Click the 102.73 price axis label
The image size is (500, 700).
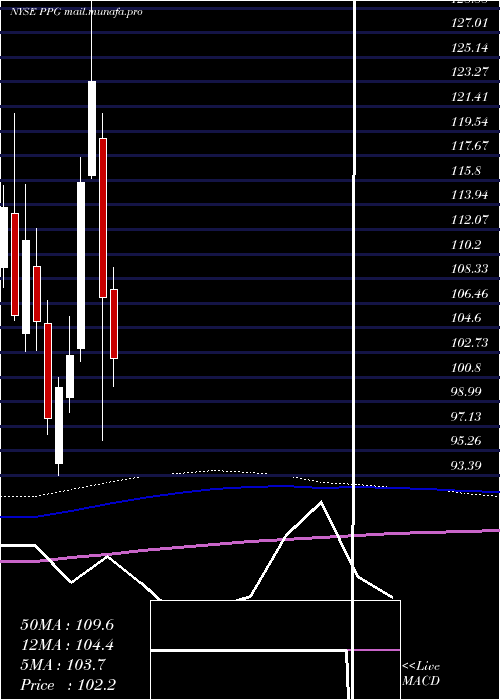[x=470, y=342]
